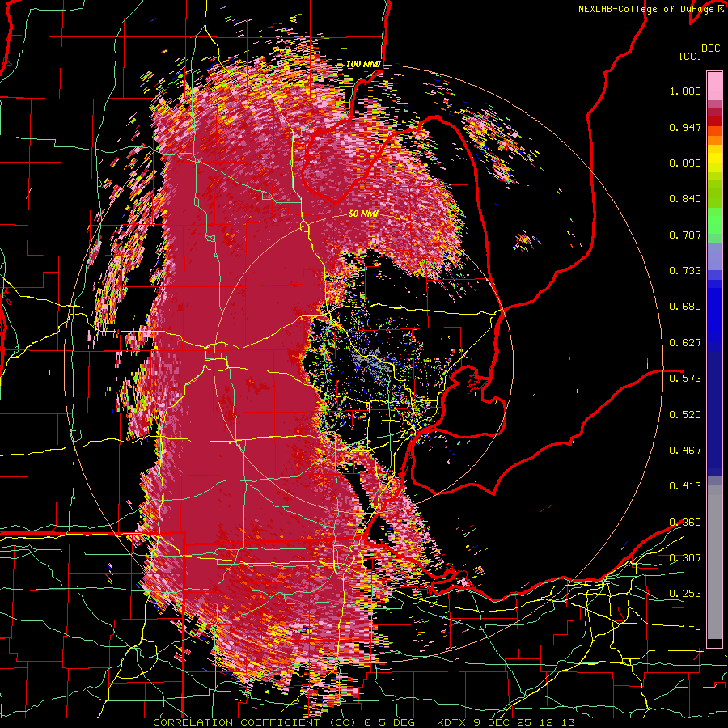Viewport: 728px width, 728px height.
Task: Click the 9 DEC 25 date
Action: click(504, 722)
